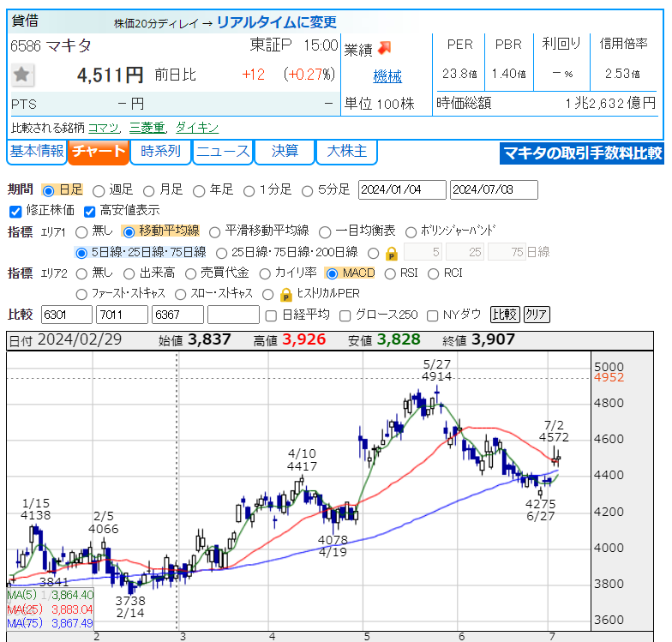Select MACD indicator radio button
672x642 pixels.
pyautogui.click(x=332, y=273)
